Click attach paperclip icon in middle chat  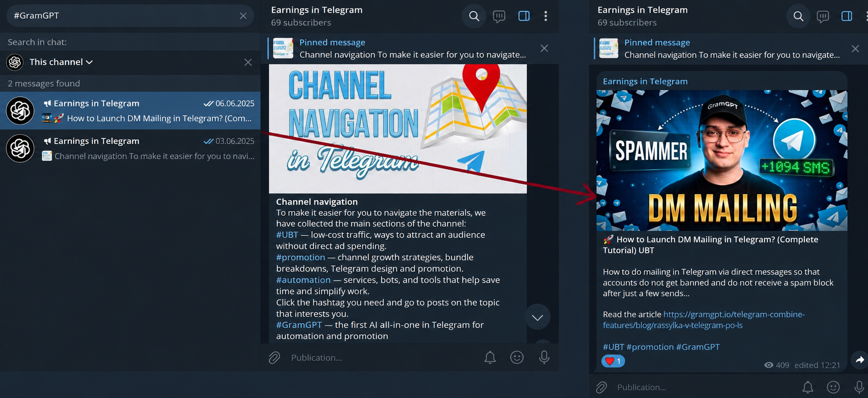[274, 358]
